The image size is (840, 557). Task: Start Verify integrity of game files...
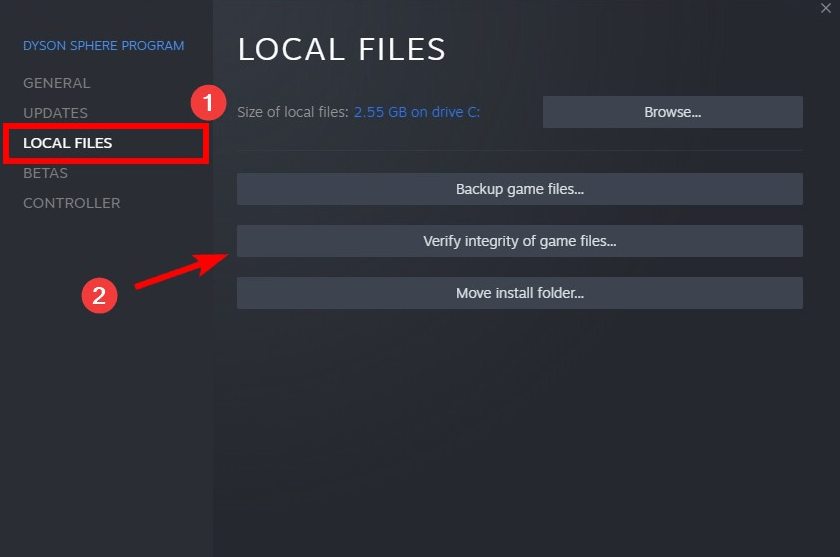(520, 241)
